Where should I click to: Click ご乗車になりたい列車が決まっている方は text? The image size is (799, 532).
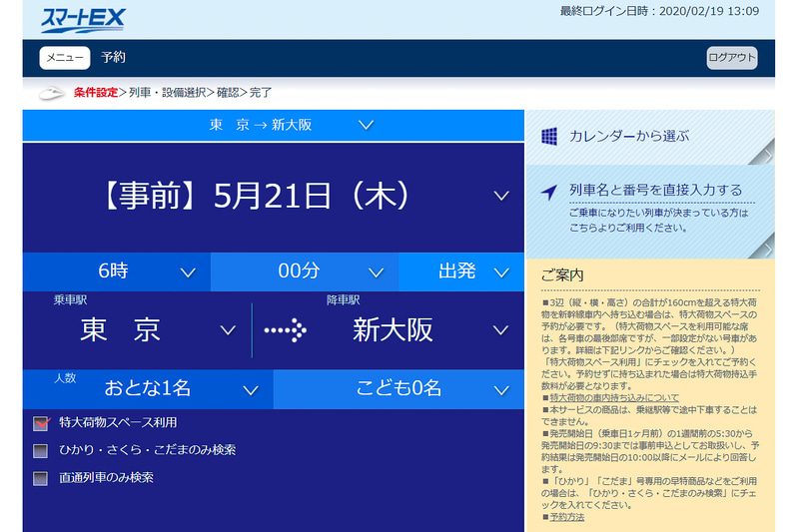658,214
